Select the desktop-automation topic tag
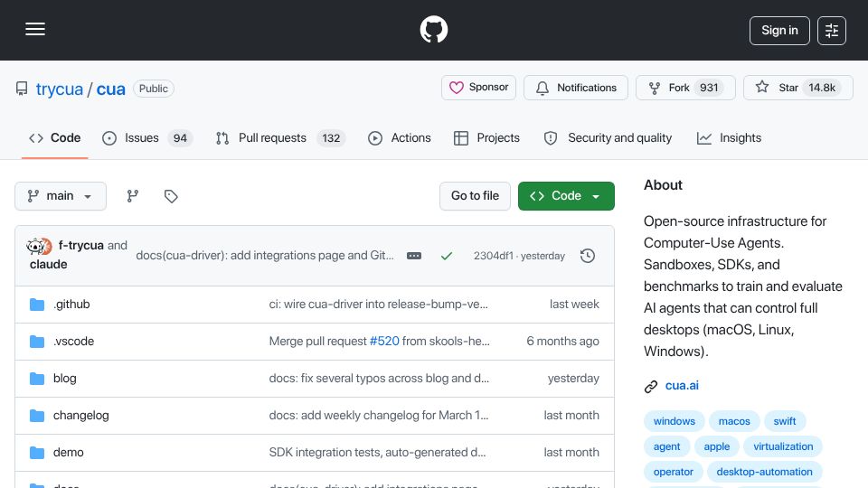The image size is (868, 488). tap(764, 472)
